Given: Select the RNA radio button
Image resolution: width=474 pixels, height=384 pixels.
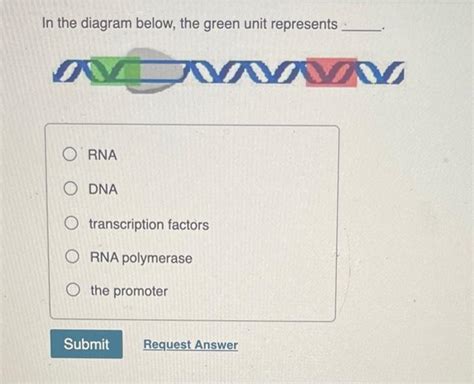Looking at the screenshot, I should (70, 154).
